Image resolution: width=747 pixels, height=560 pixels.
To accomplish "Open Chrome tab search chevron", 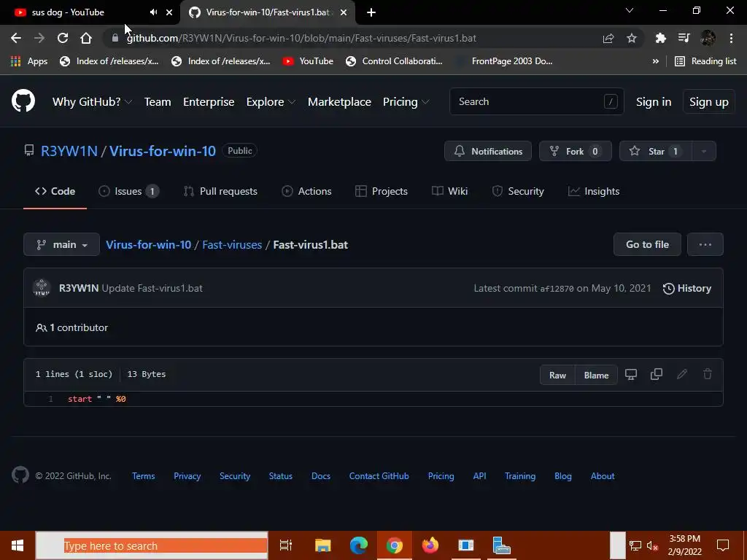I will tap(630, 10).
